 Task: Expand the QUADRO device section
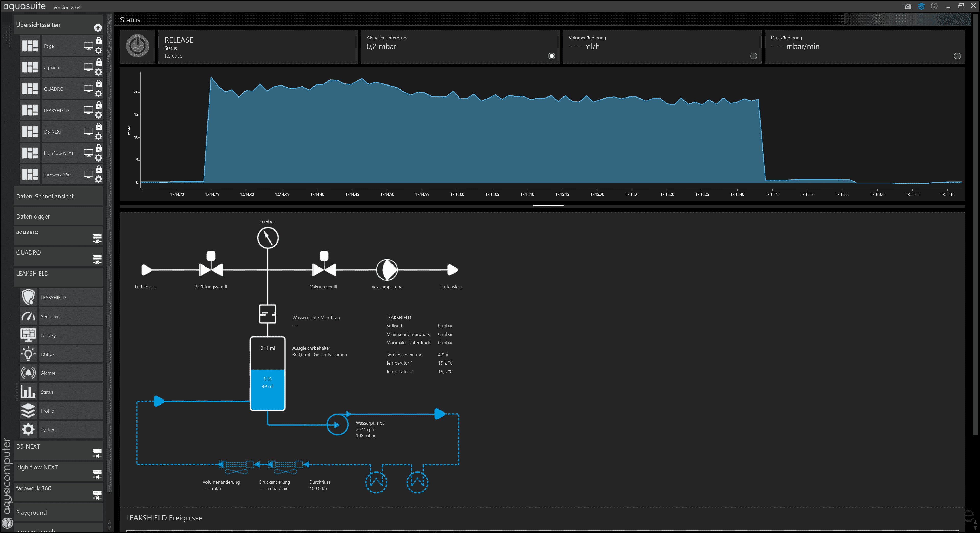point(59,257)
